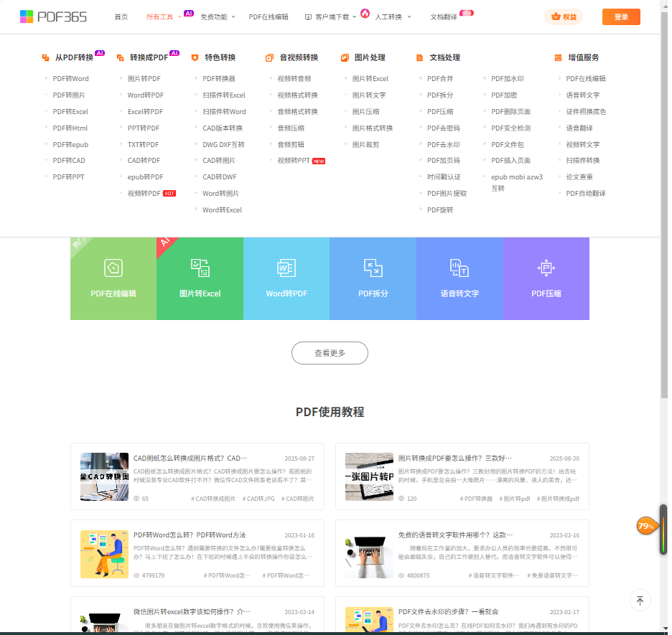Image resolution: width=672 pixels, height=635 pixels.
Task: Open the 客户端下载 dropdown
Action: pos(331,17)
